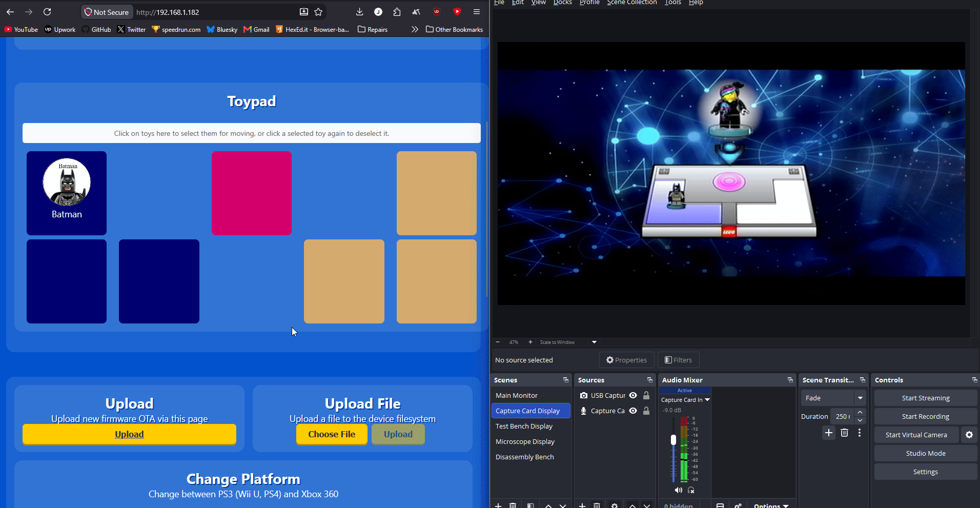The height and width of the screenshot is (508, 980).
Task: Increase transition duration with up arrow
Action: 860,413
